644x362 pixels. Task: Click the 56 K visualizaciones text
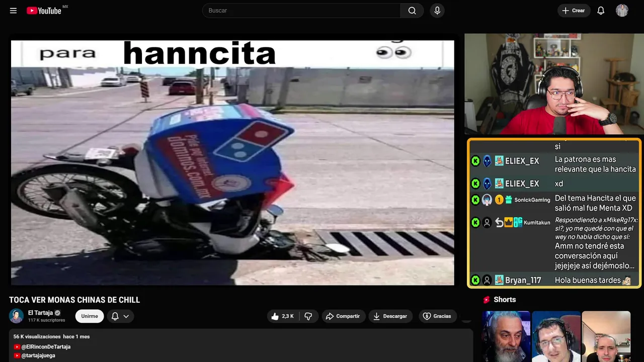tap(37, 336)
